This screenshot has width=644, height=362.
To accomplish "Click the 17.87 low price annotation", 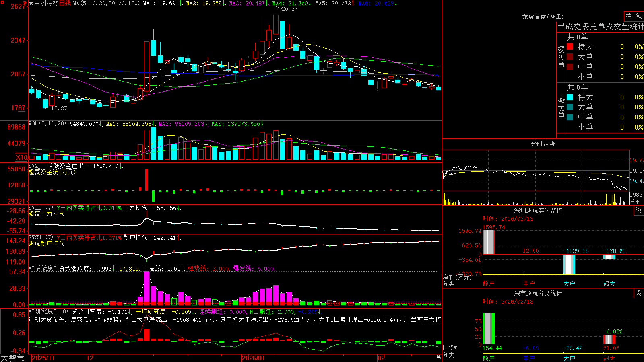I will click(x=59, y=108).
